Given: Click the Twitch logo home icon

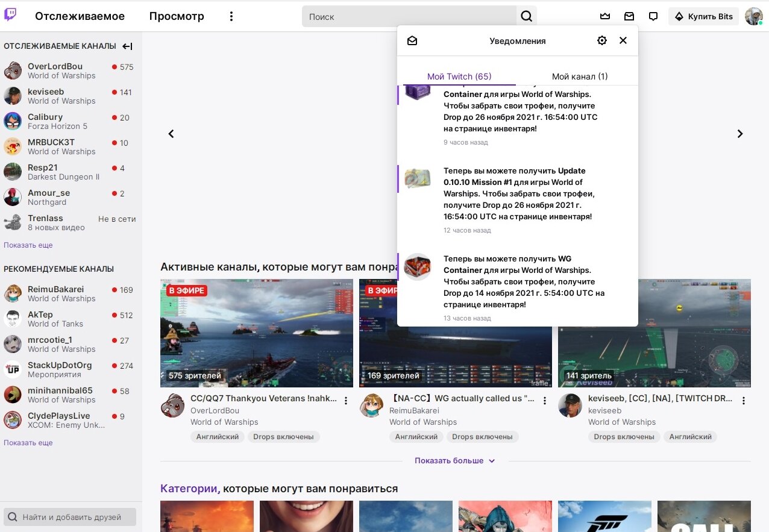Looking at the screenshot, I should tap(10, 15).
